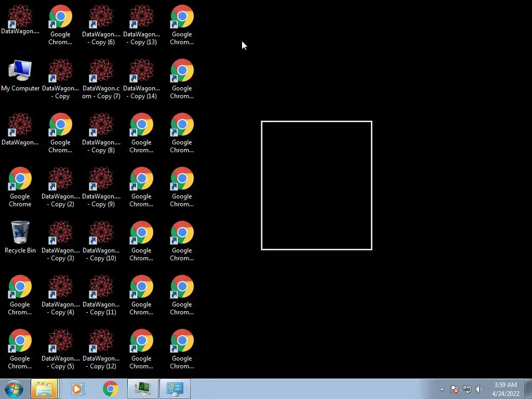
Task: Click DataWagon.com - Copy (7) icon
Action: point(101,79)
